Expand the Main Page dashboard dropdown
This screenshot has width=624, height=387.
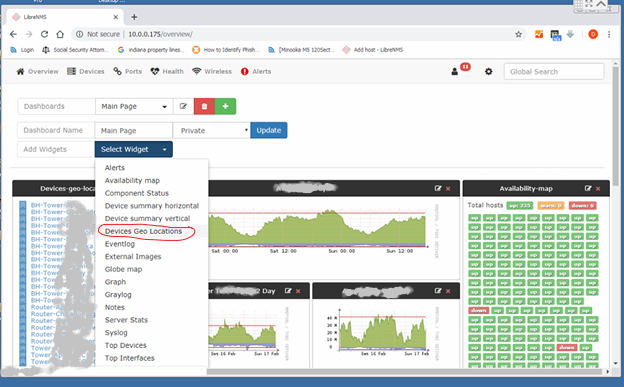pyautogui.click(x=134, y=106)
